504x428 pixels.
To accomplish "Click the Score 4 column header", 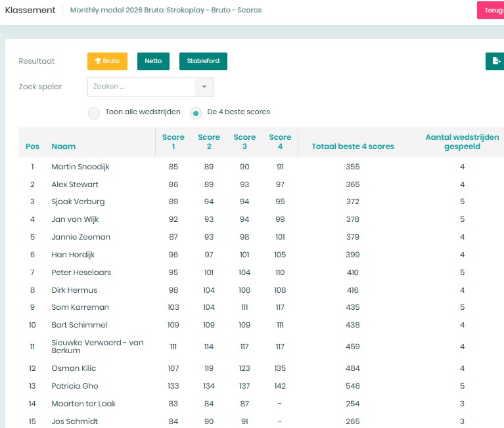I will [x=280, y=142].
